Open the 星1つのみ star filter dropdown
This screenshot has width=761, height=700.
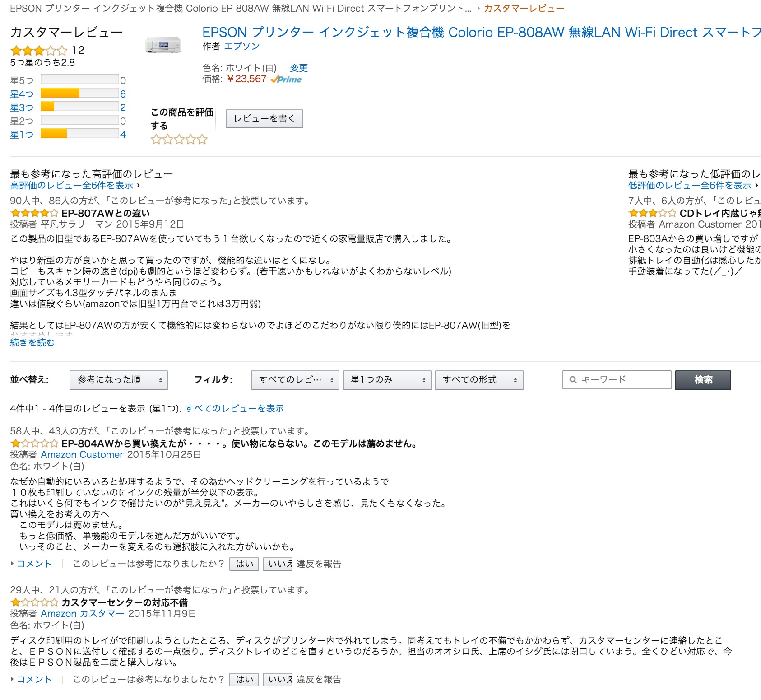387,380
